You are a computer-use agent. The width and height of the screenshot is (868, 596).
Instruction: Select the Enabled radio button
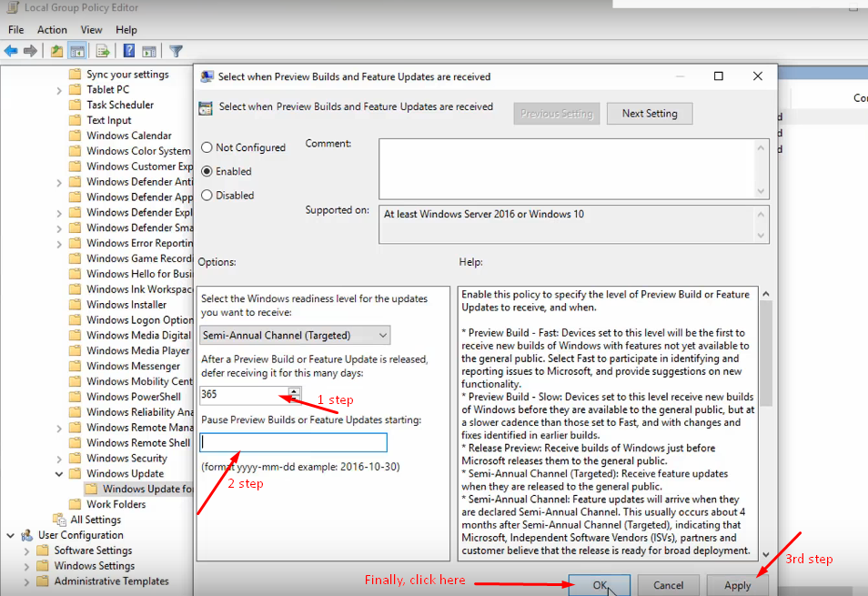point(207,171)
